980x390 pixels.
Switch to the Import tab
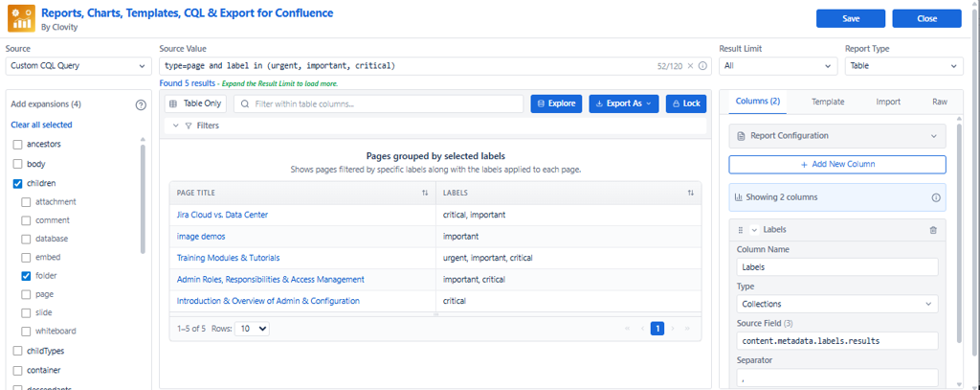pyautogui.click(x=888, y=102)
